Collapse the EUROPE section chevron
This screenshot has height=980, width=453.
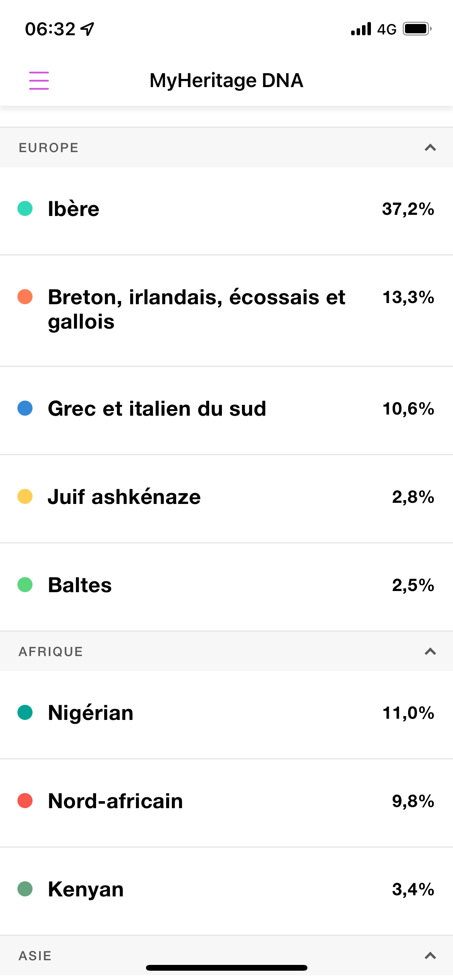tap(430, 147)
